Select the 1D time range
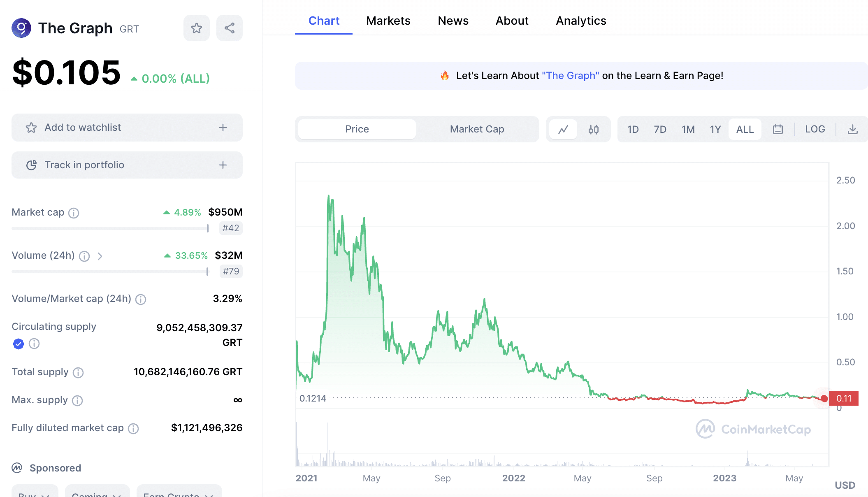Viewport: 868px width, 497px height. point(633,129)
